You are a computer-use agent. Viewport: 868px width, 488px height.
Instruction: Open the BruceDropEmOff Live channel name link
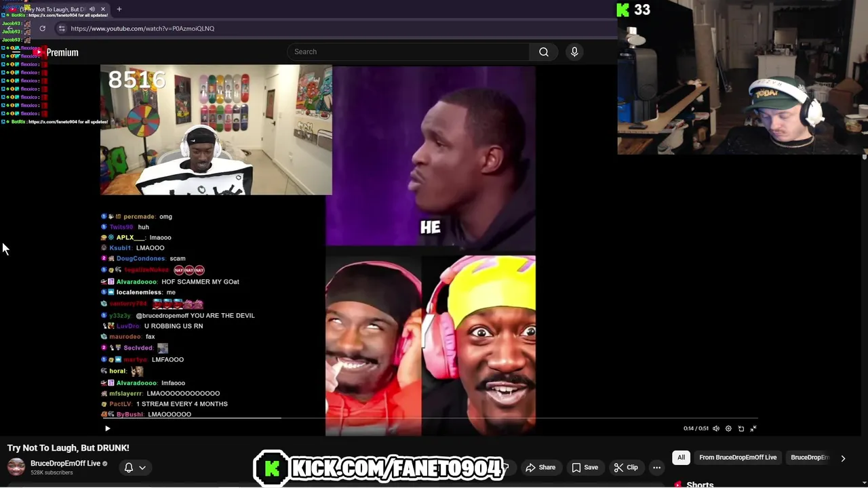click(65, 463)
